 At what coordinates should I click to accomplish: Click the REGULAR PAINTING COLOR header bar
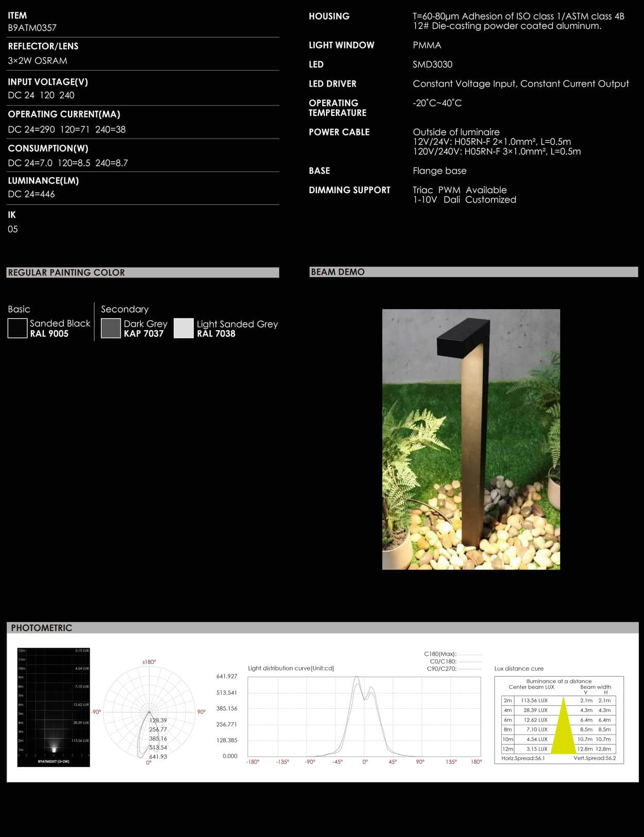point(143,272)
